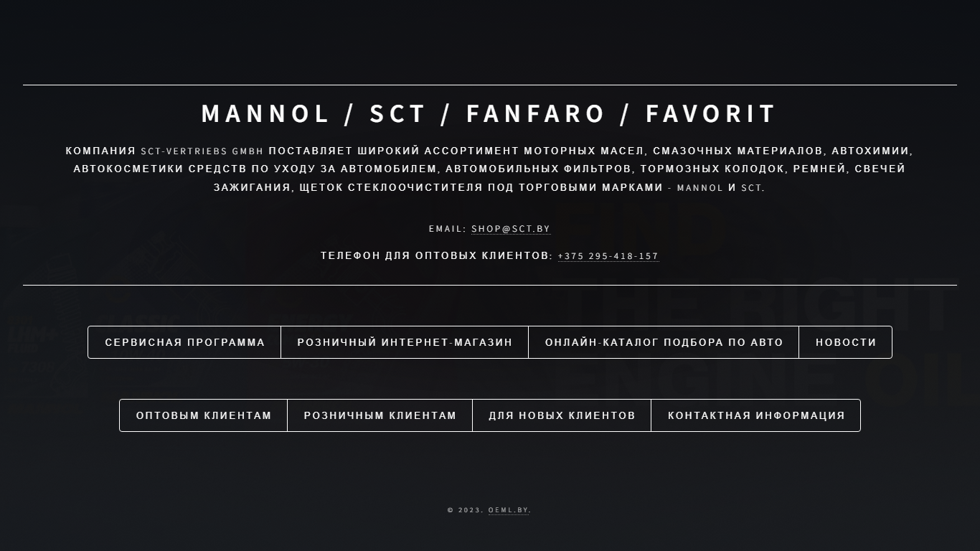Click the MANNOL / SCT / FANFARO / FAVORIT heading
980x551 pixels.
pos(489,113)
